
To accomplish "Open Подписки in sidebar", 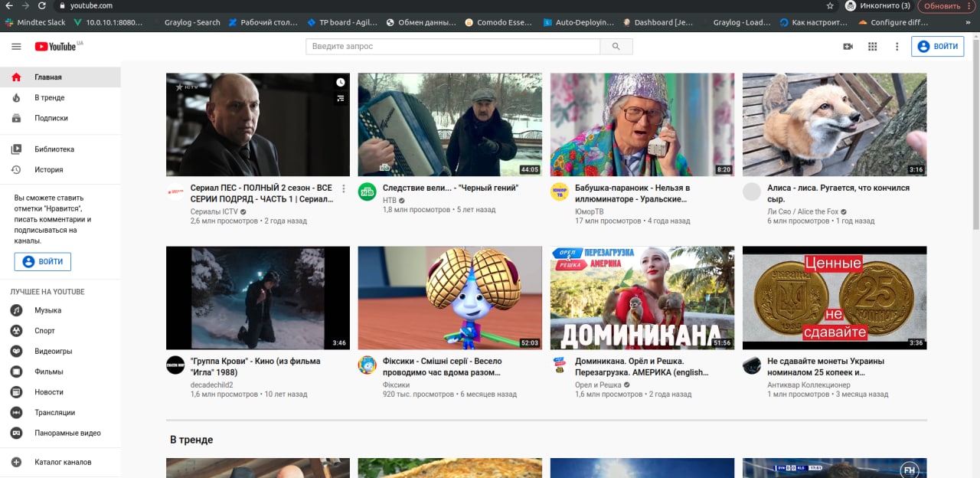I will 51,118.
